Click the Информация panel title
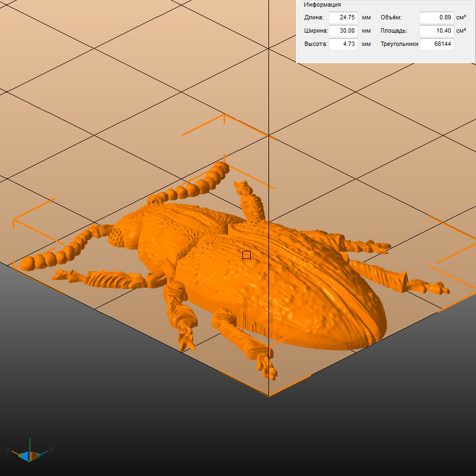This screenshot has height=476, width=476. coord(322,4)
